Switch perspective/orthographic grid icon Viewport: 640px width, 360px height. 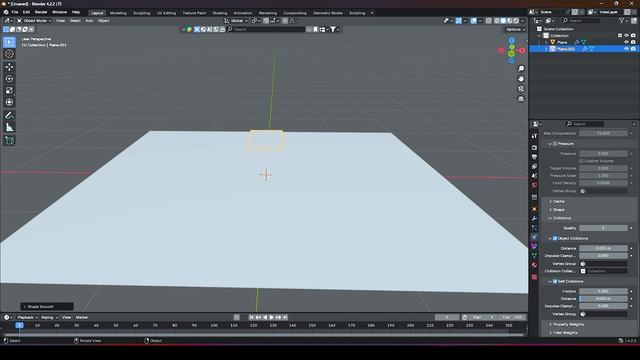(521, 99)
